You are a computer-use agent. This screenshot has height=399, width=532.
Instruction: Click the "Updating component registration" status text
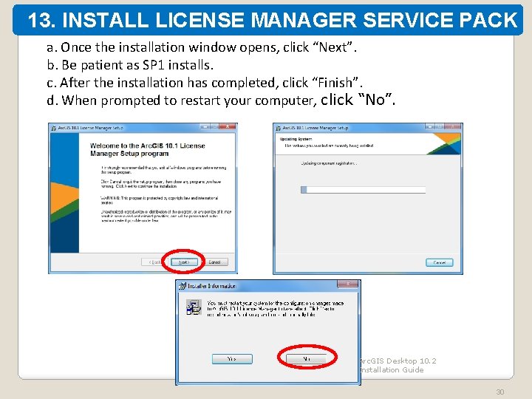pos(328,163)
